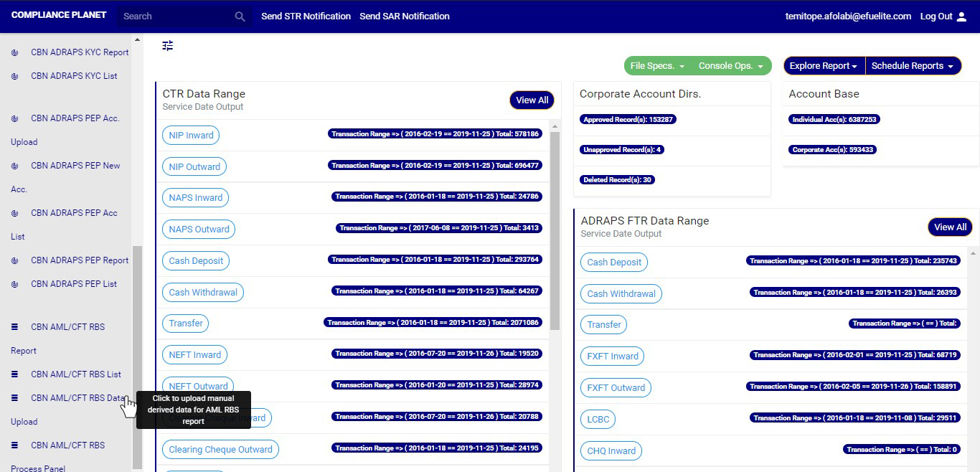Image resolution: width=980 pixels, height=472 pixels.
Task: Click View All in CTR Data Range
Action: coord(532,100)
